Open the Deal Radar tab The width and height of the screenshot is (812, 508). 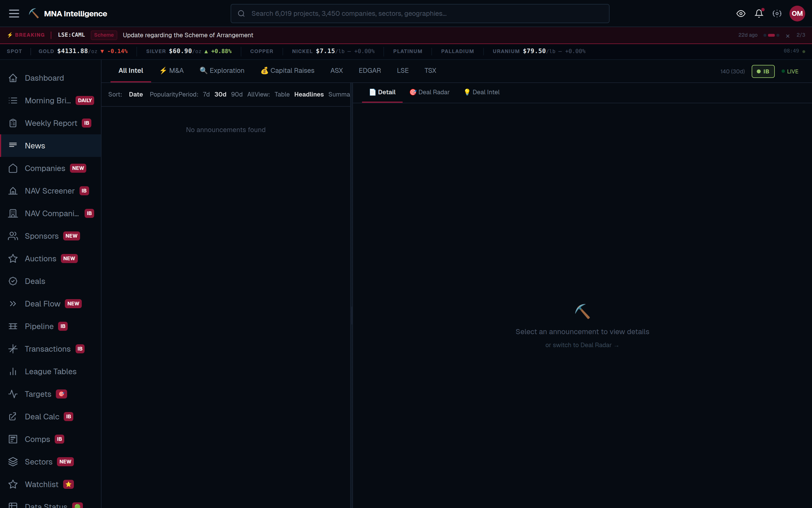tap(429, 92)
